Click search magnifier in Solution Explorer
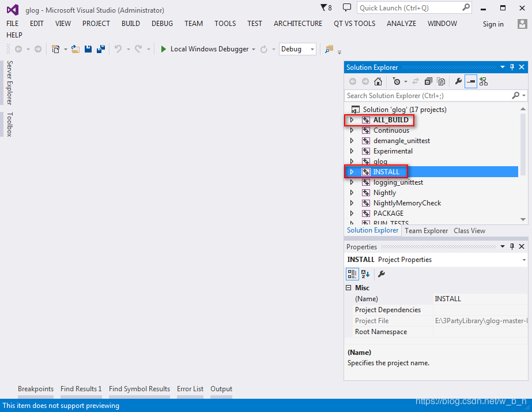 516,95
